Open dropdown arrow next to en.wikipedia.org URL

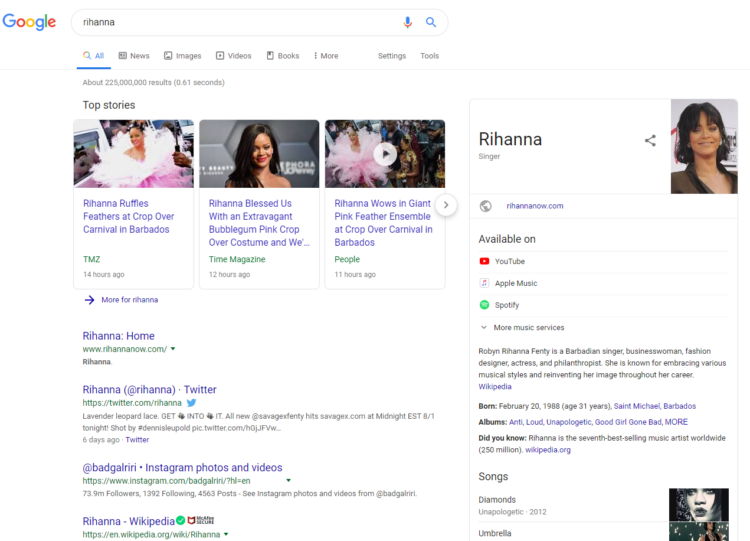(x=226, y=534)
